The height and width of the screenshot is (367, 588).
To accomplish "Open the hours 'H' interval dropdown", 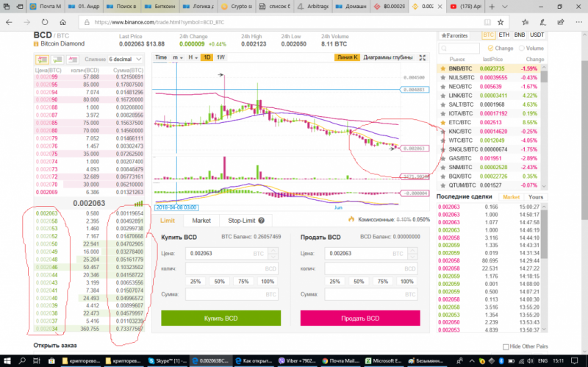I will (x=193, y=57).
